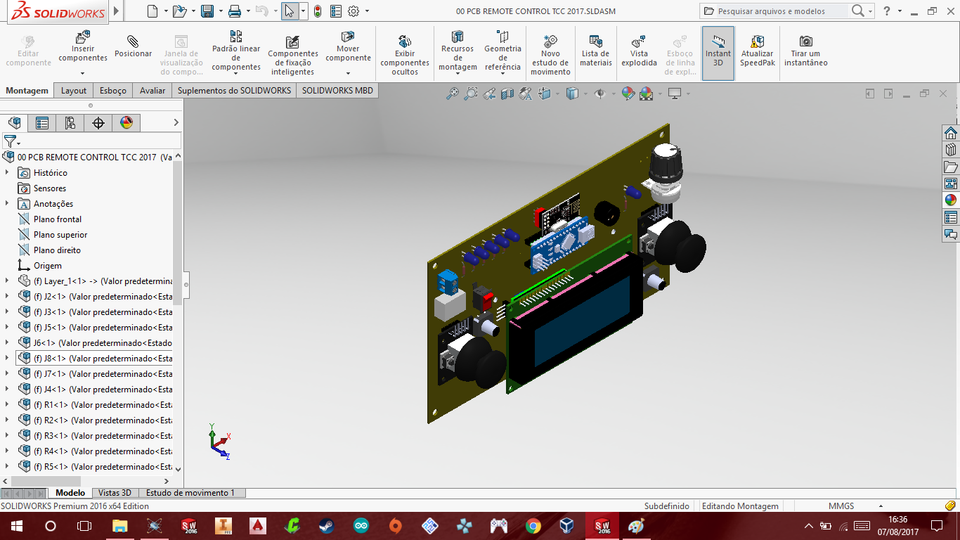Image resolution: width=960 pixels, height=540 pixels.
Task: Click Inserir componentes tool
Action: (x=83, y=47)
